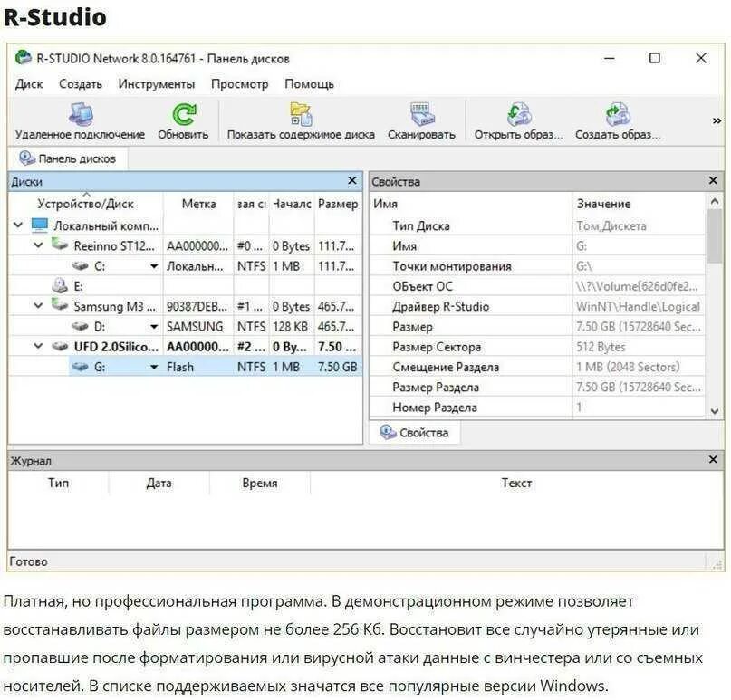Collapse the Reeinno ST12 tree node
Screen dimensions: 731x700
[39, 245]
